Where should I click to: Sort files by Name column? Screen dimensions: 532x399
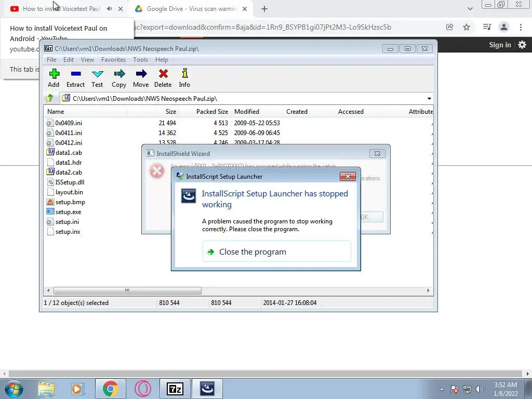pos(86,112)
